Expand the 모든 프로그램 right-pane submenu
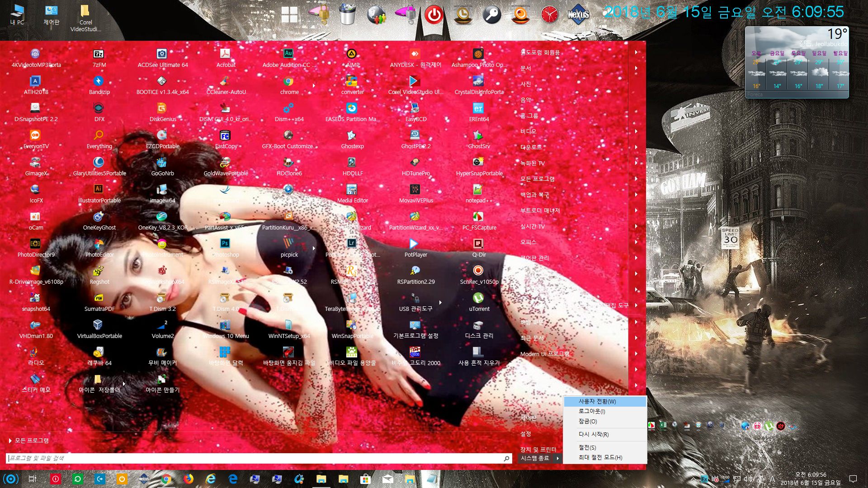Viewport: 868px width, 488px height. pyautogui.click(x=636, y=179)
